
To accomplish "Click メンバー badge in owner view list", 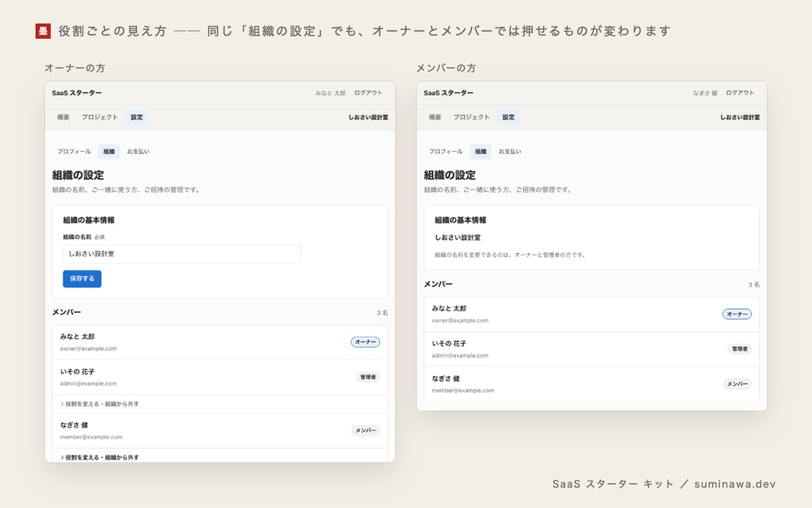I will [366, 430].
